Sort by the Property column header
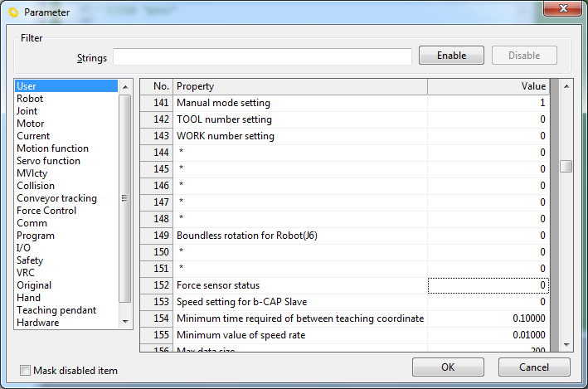This screenshot has width=588, height=389. click(299, 86)
